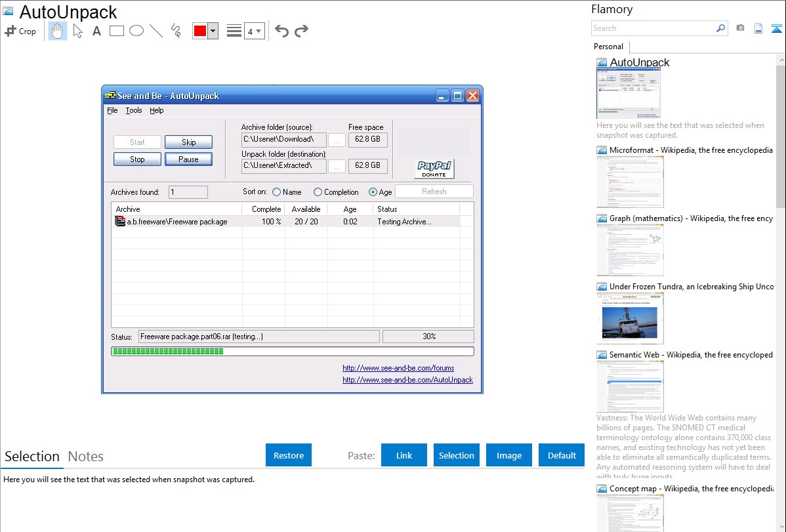Open the see-and-be.com AutoUnpack link
This screenshot has width=786, height=532.
(x=407, y=380)
